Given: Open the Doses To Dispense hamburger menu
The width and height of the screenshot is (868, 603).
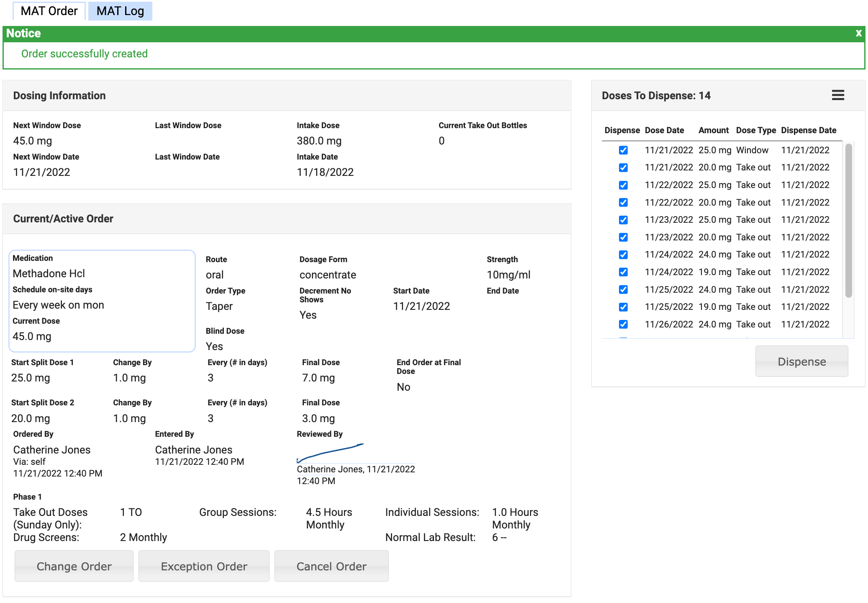Looking at the screenshot, I should pyautogui.click(x=837, y=95).
